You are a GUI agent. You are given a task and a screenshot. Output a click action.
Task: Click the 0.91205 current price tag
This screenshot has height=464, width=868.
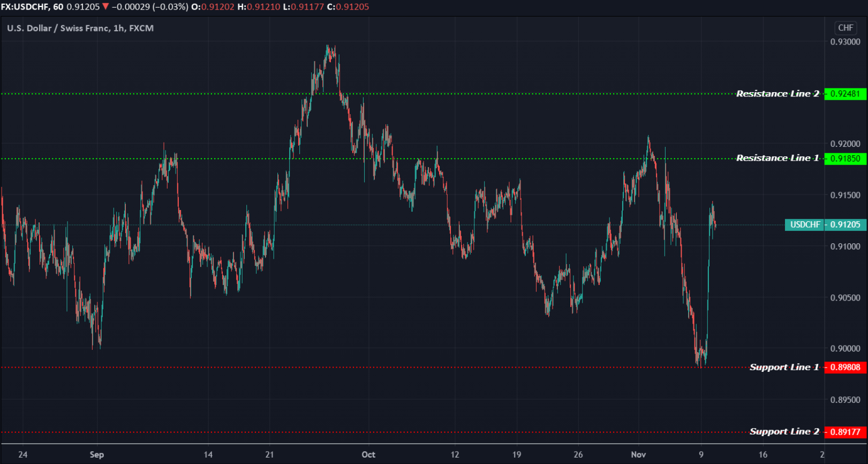click(x=846, y=224)
